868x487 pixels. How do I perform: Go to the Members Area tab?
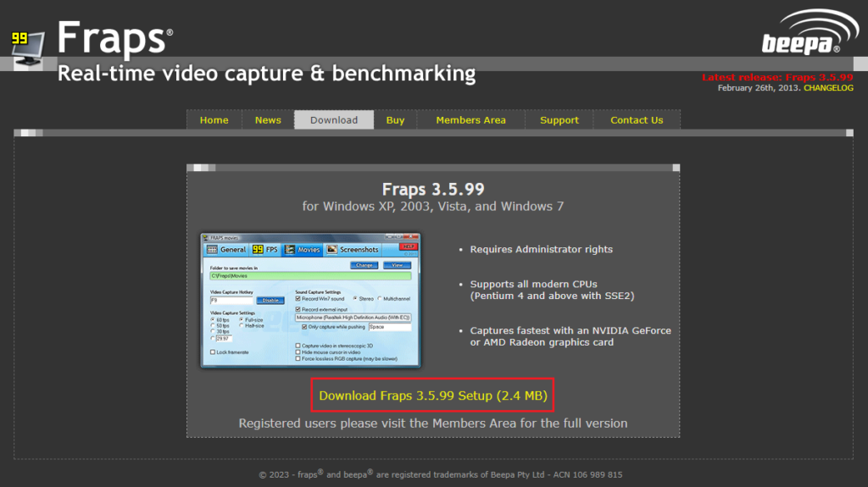pos(470,120)
